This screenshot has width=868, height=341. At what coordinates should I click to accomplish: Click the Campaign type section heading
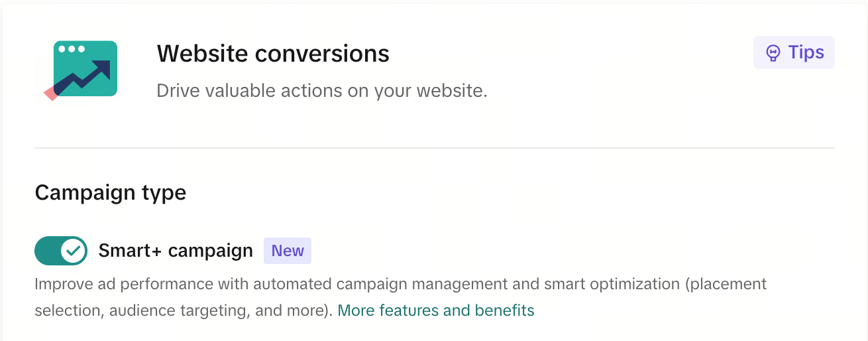110,192
